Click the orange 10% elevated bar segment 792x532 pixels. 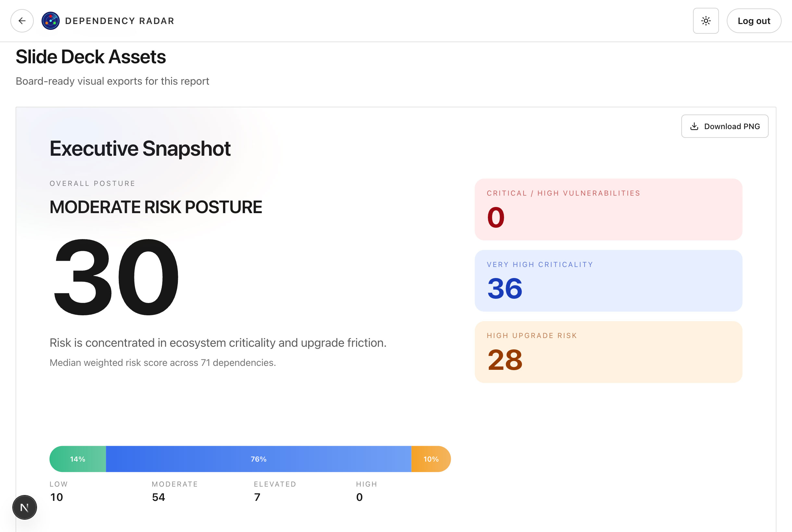point(430,459)
